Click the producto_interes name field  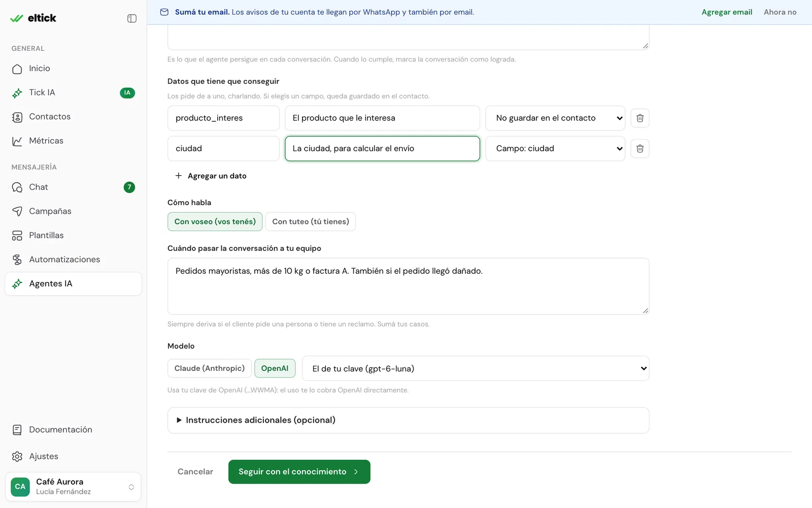[223, 118]
